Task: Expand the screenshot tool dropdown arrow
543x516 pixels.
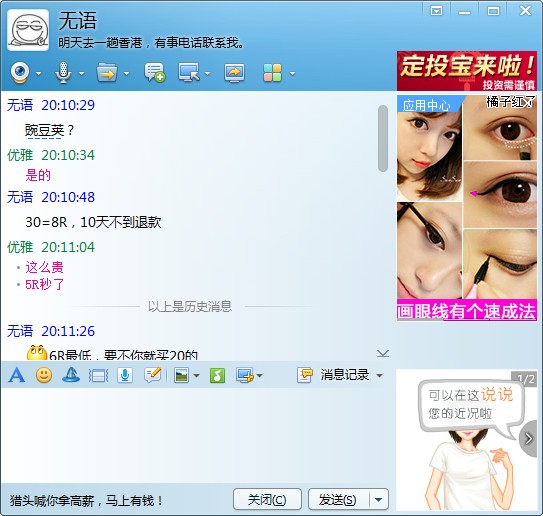Action: [x=259, y=376]
